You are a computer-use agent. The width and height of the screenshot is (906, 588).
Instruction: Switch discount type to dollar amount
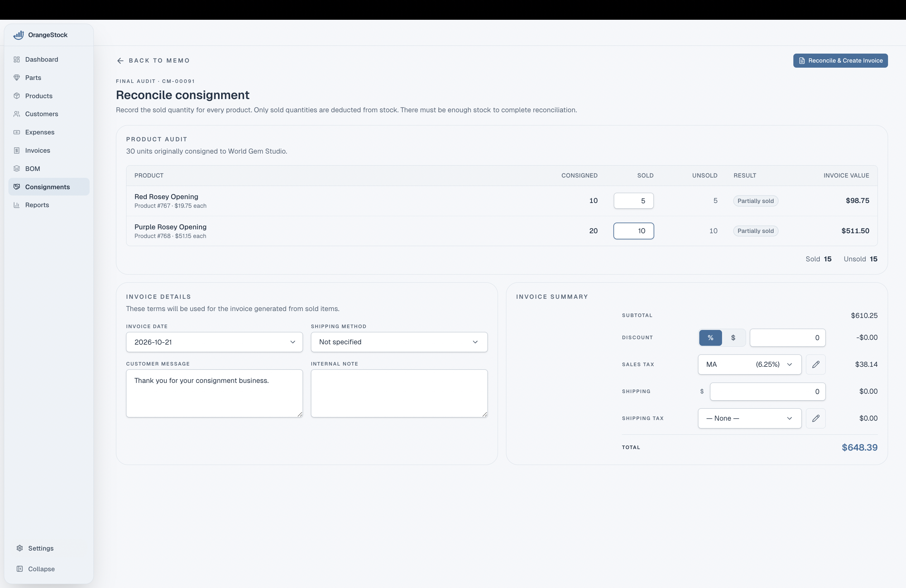[733, 337]
